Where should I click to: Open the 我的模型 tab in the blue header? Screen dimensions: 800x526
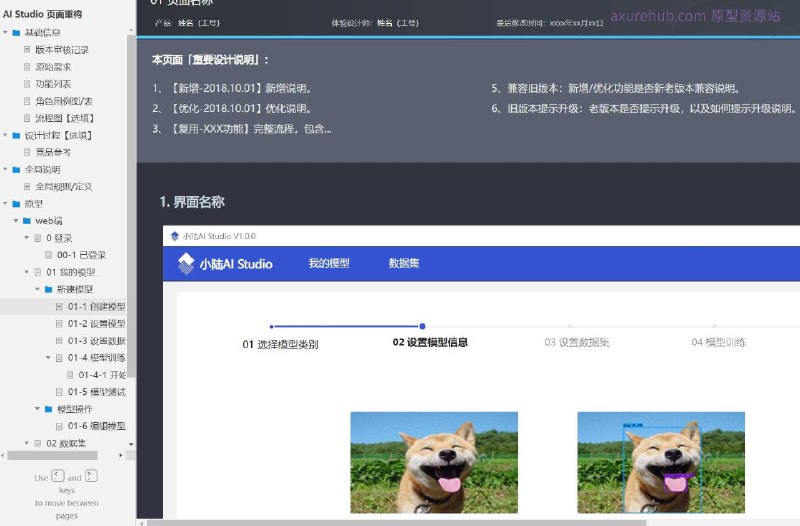pyautogui.click(x=329, y=263)
